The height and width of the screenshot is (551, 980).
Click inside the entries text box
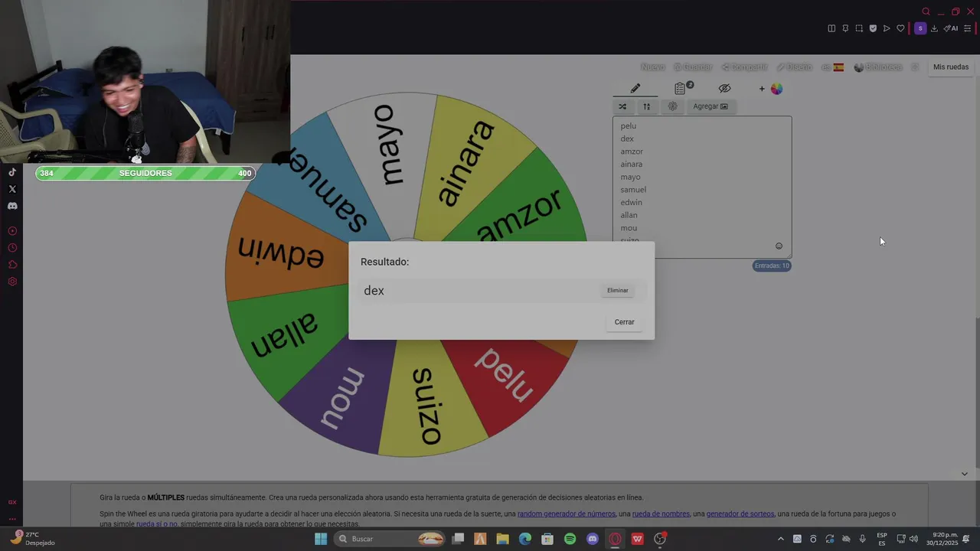click(702, 187)
